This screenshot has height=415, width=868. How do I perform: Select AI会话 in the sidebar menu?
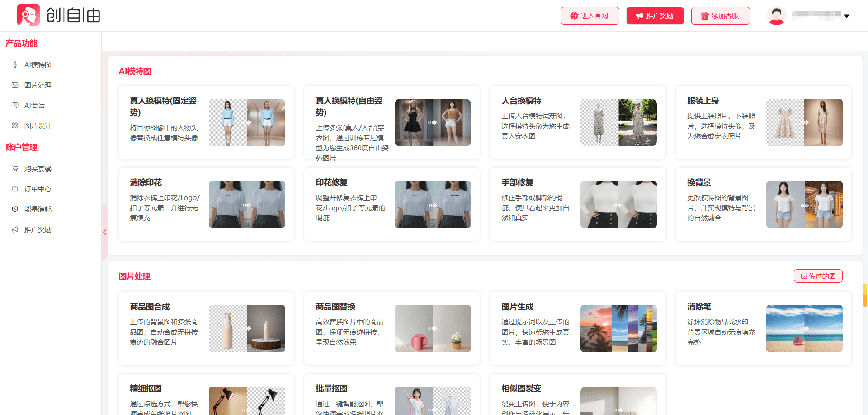34,105
